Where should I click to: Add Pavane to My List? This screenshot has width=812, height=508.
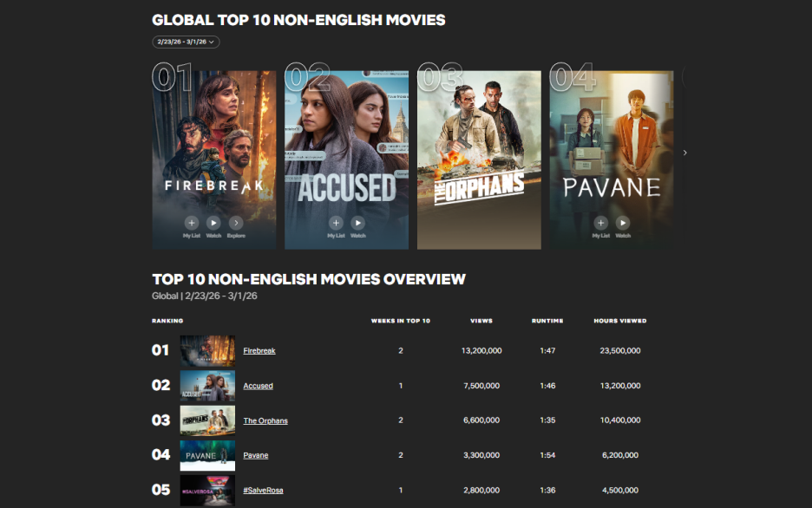point(600,223)
